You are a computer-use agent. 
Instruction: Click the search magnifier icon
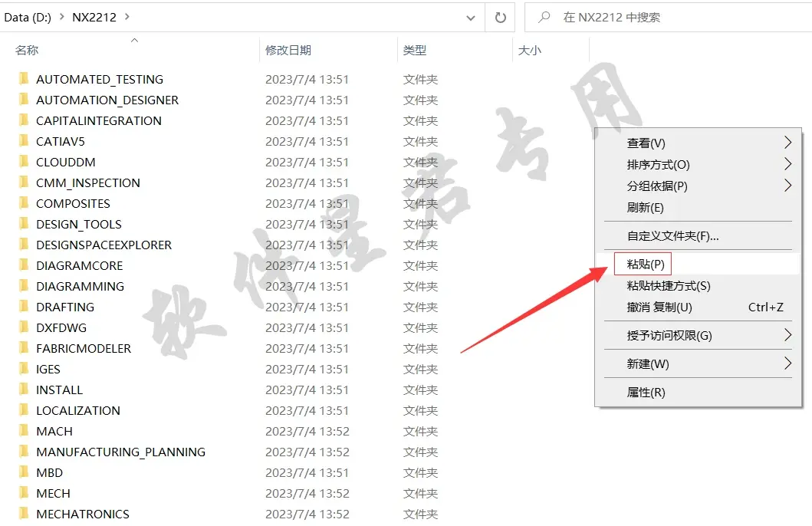[x=544, y=18]
